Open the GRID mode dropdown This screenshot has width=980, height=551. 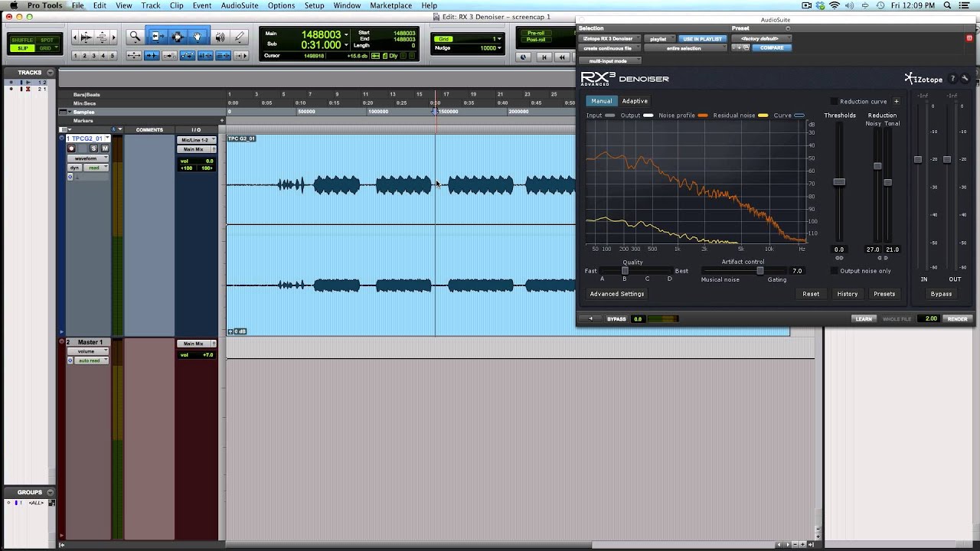click(x=47, y=48)
